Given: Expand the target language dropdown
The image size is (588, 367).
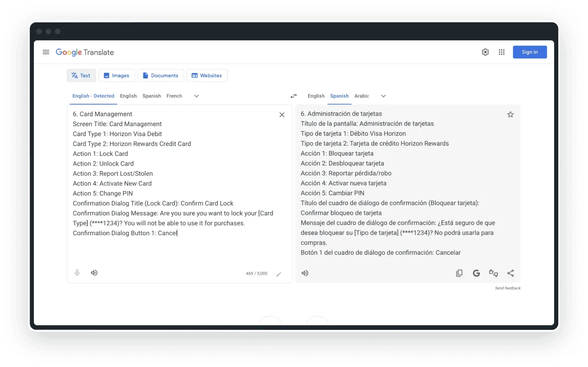Looking at the screenshot, I should (383, 96).
